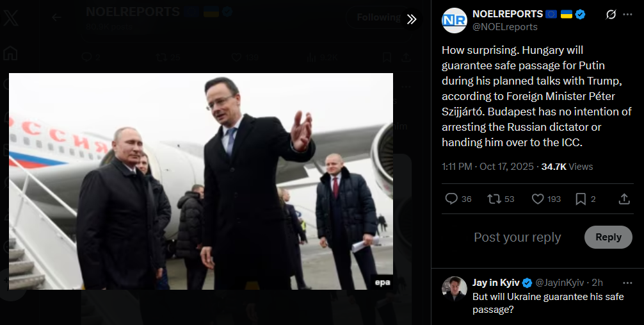Click the X logo in the sidebar
644x325 pixels.
point(11,18)
